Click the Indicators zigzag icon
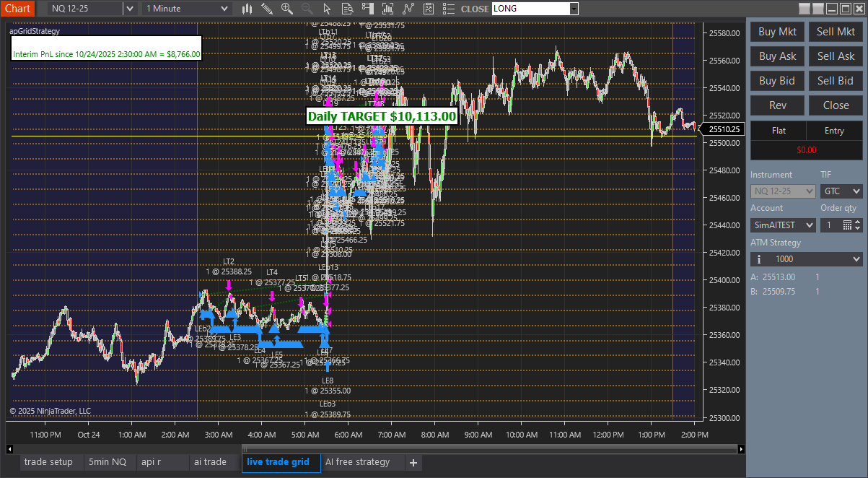 pyautogui.click(x=408, y=9)
